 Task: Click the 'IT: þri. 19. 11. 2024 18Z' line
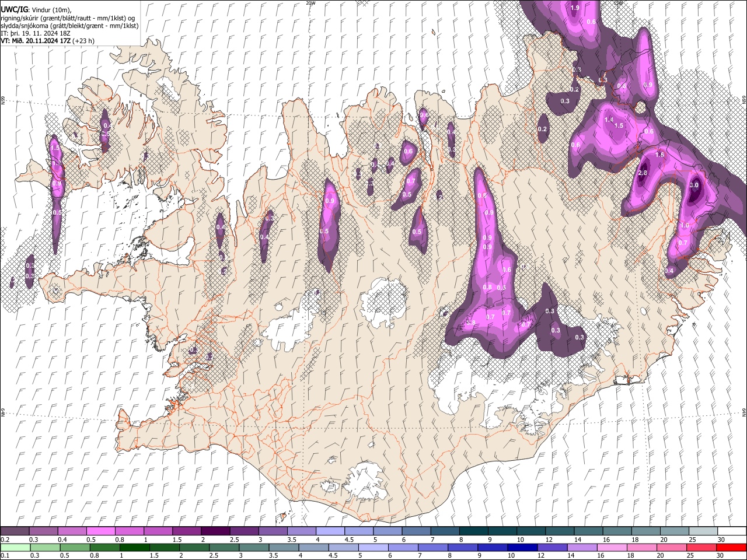pos(36,34)
